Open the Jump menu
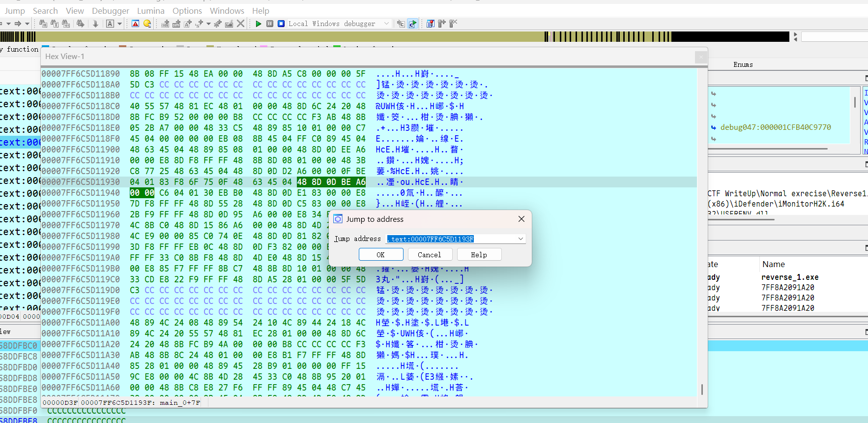 pyautogui.click(x=15, y=11)
